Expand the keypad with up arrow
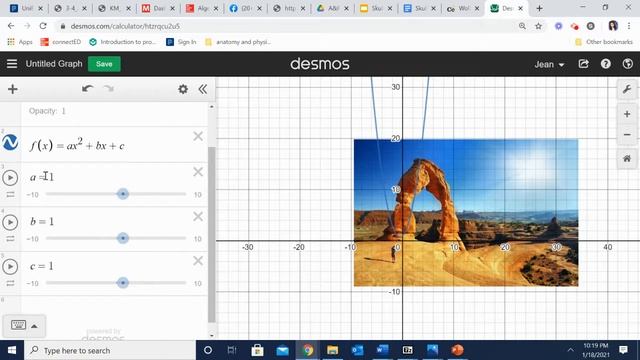Image resolution: width=640 pixels, height=360 pixels. point(35,326)
